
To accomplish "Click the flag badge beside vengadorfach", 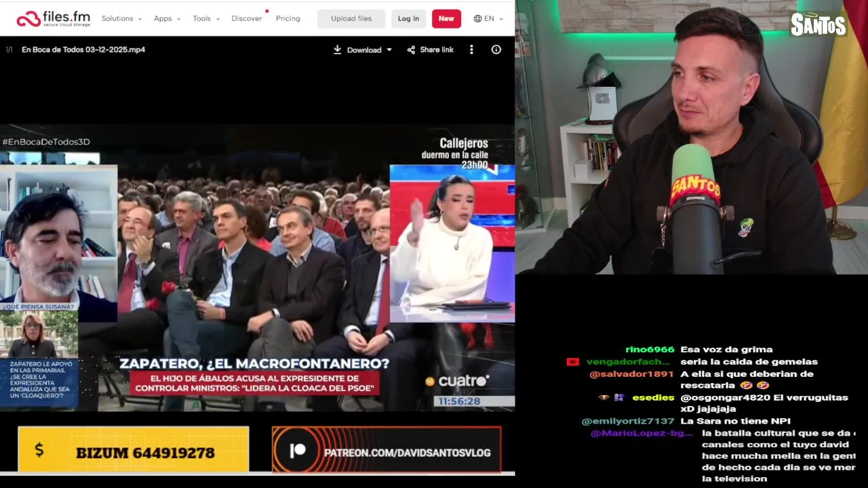I will pyautogui.click(x=572, y=361).
